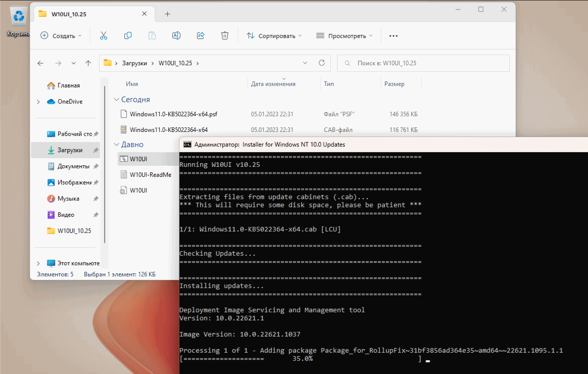Click the Installer console title bar icon
This screenshot has height=374, width=588.
[187, 145]
